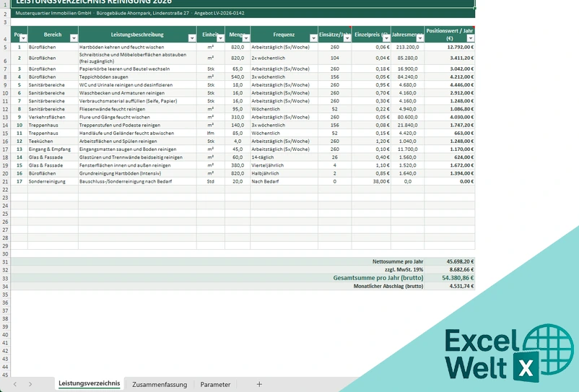Select the 'Vierteljährlich' frequency cell

(284, 166)
